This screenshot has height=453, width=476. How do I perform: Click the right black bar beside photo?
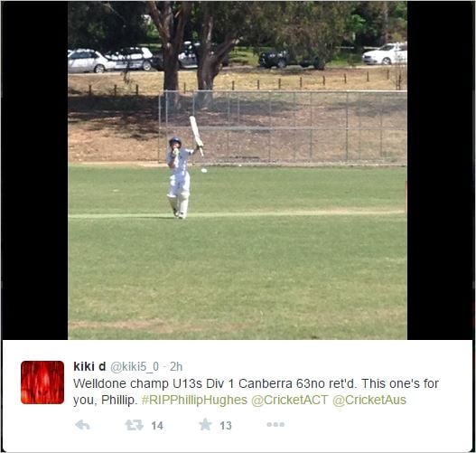(x=440, y=170)
